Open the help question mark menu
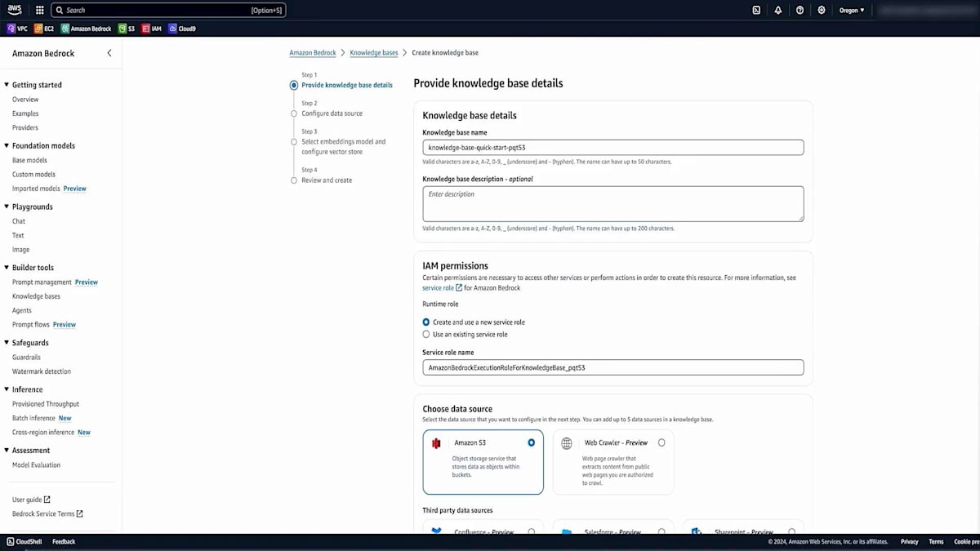The image size is (980, 551). 800,11
